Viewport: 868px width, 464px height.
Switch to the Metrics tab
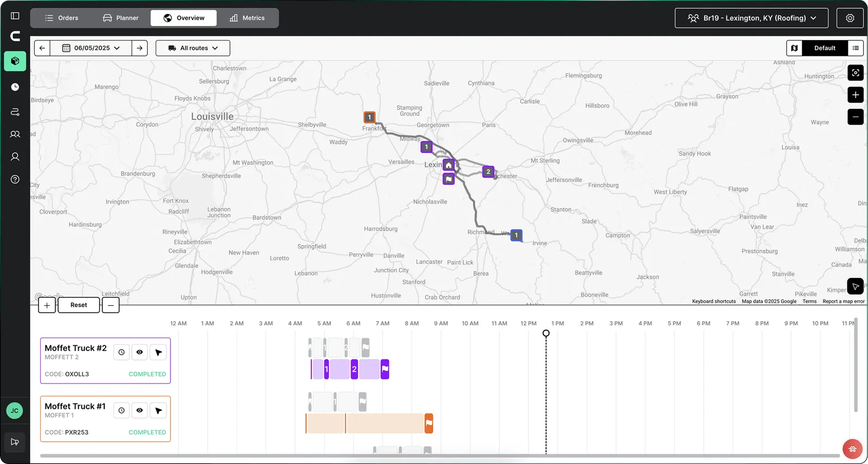click(x=247, y=18)
